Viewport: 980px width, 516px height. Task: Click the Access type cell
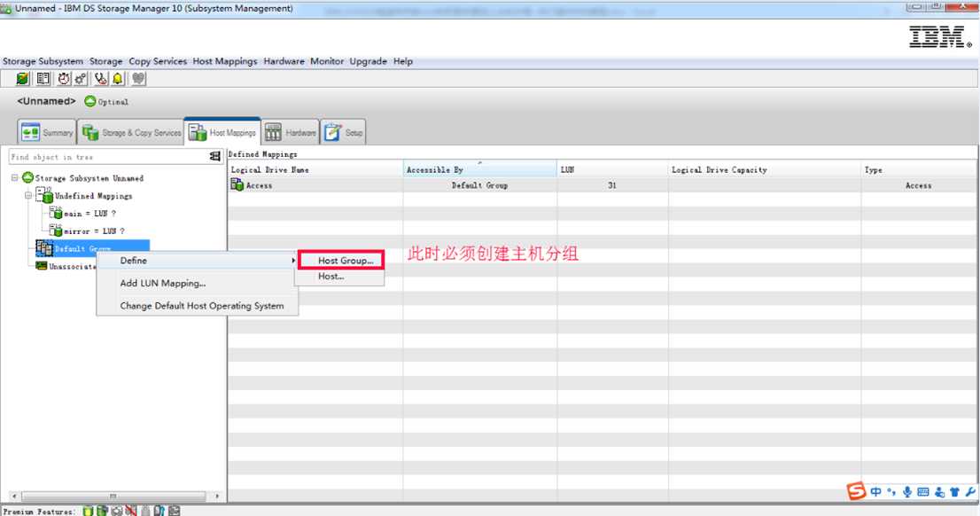point(918,186)
